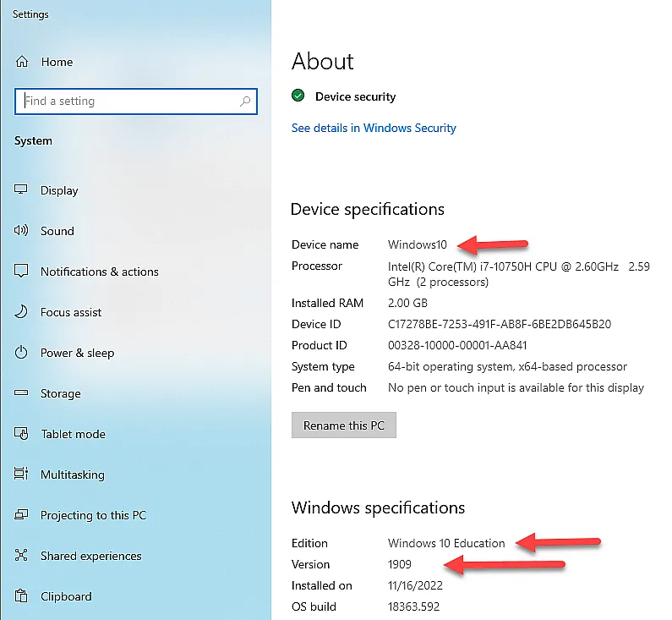
Task: Click the Shared experiences icon
Action: [x=21, y=555]
